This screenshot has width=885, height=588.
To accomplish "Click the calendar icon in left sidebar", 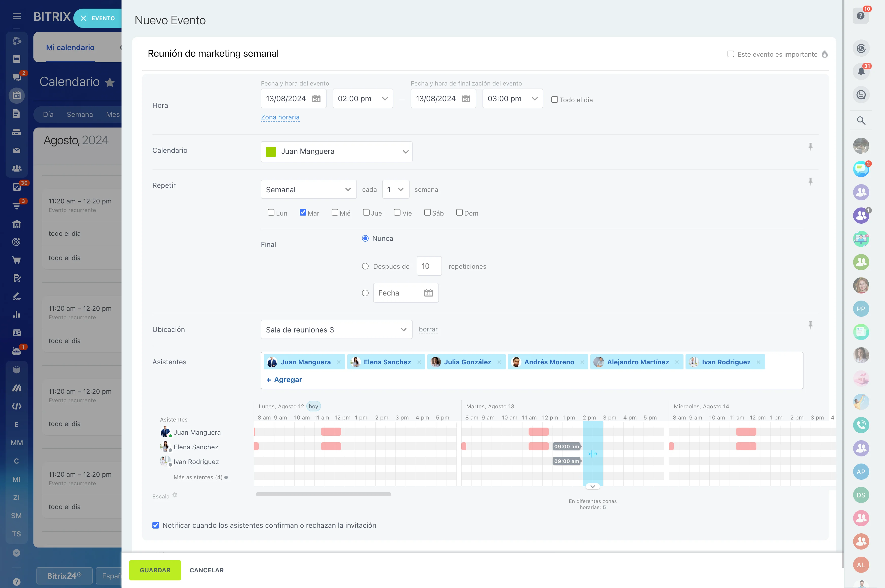I will [16, 95].
